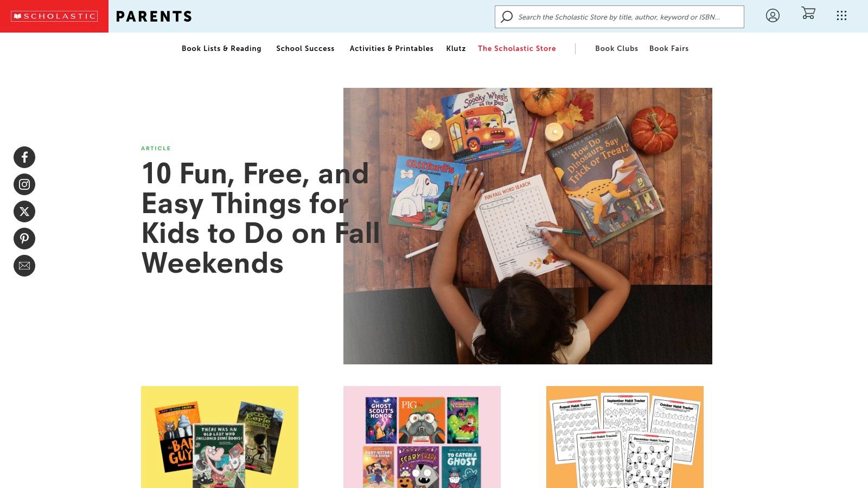View the shopping cart
The height and width of the screenshot is (488, 868).
[x=808, y=14]
